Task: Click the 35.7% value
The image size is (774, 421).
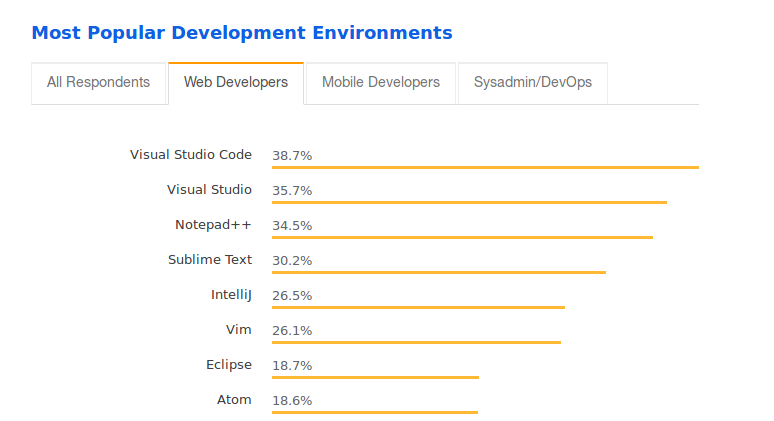Action: (x=292, y=191)
